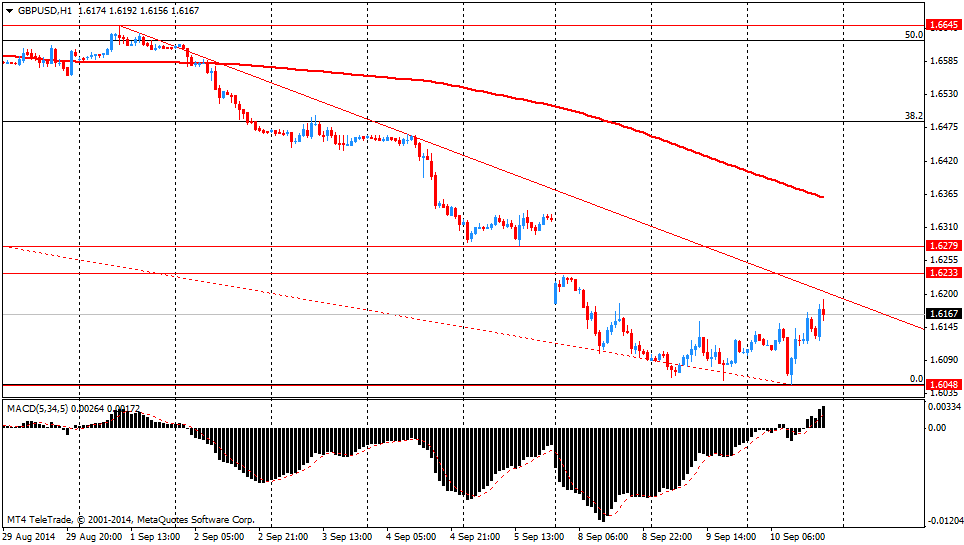Click the 38.2 Fibonacci level label

(913, 116)
